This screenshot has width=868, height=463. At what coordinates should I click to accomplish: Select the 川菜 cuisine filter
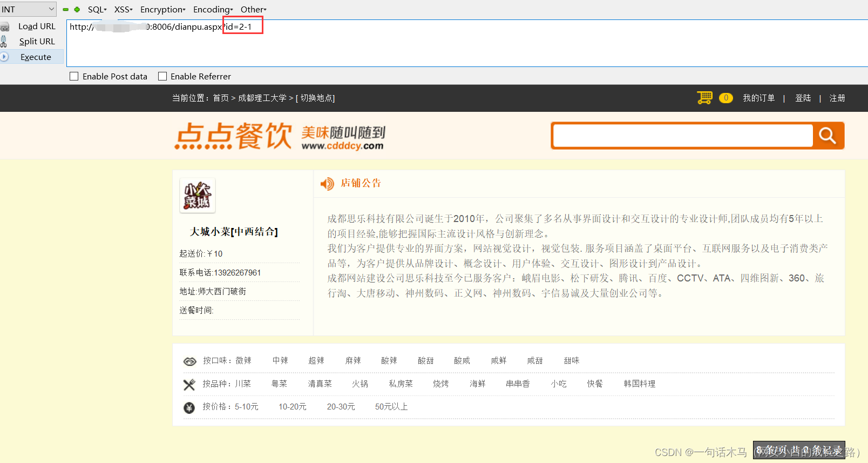tap(243, 384)
